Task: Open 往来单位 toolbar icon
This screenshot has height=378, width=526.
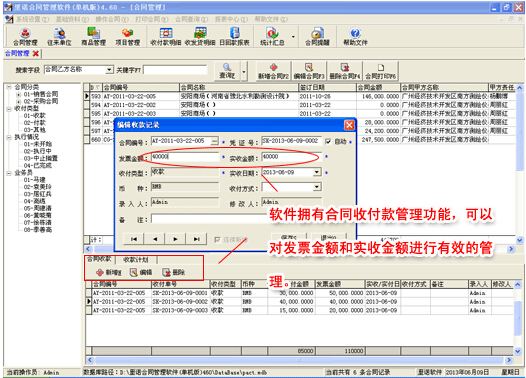Action: click(59, 37)
